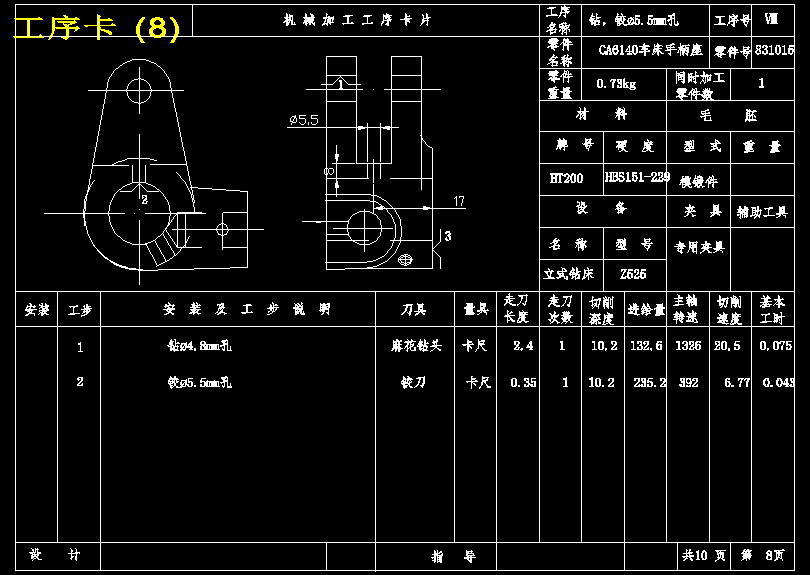Select the machine model Z525
Screen dimensions: 810x575
click(633, 274)
